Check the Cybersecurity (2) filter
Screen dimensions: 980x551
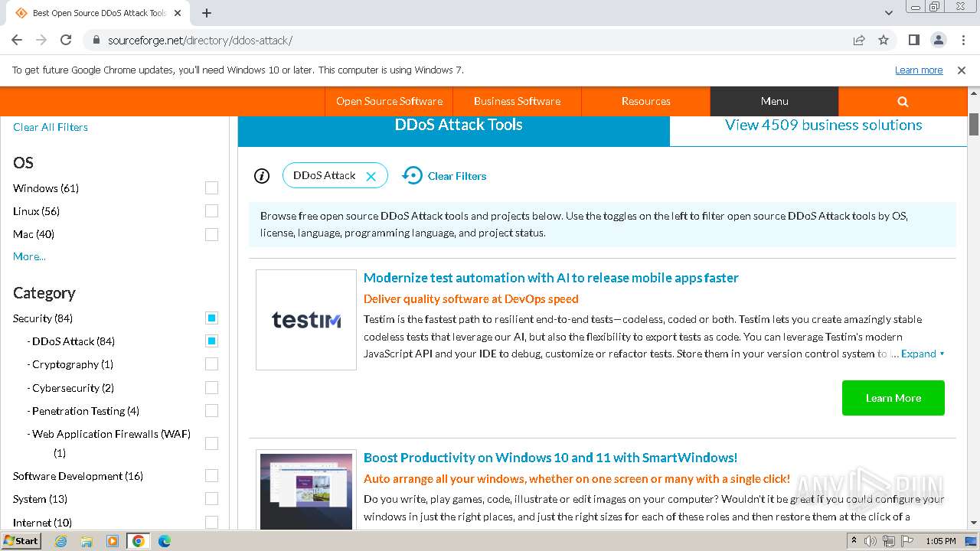211,388
